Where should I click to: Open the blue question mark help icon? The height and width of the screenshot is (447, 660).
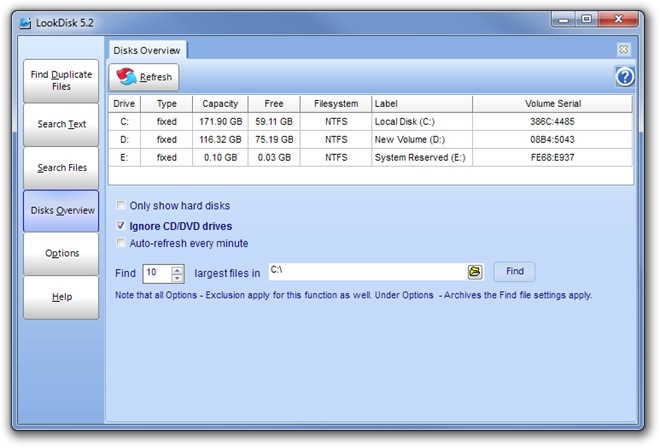[625, 77]
